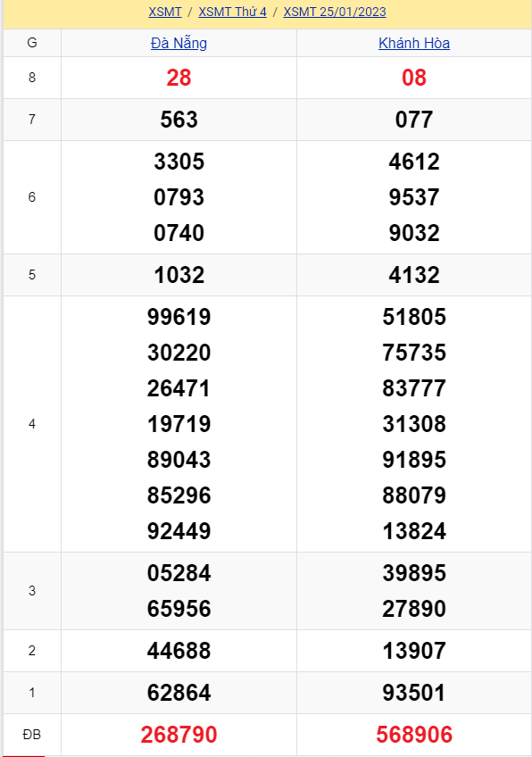This screenshot has height=757, width=532.
Task: Click Đà Nẵng special prize 268790
Action: point(179,735)
